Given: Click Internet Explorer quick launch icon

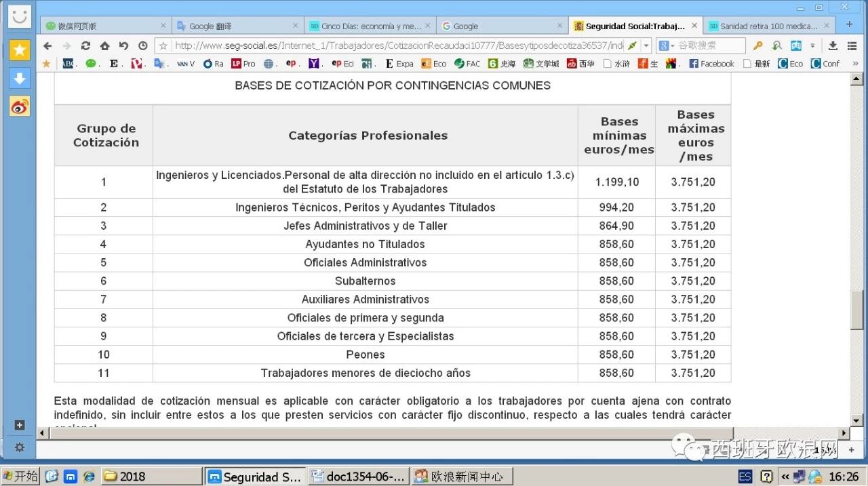Looking at the screenshot, I should coord(89,477).
